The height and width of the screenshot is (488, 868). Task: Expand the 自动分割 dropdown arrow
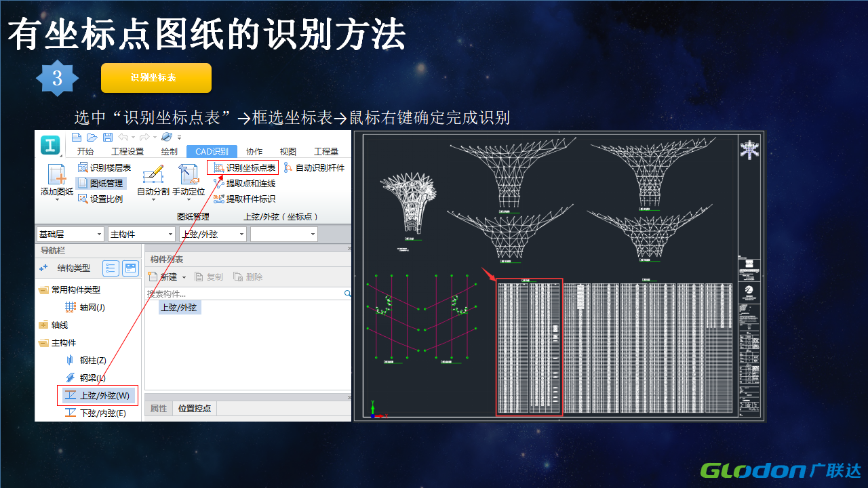pos(153,201)
